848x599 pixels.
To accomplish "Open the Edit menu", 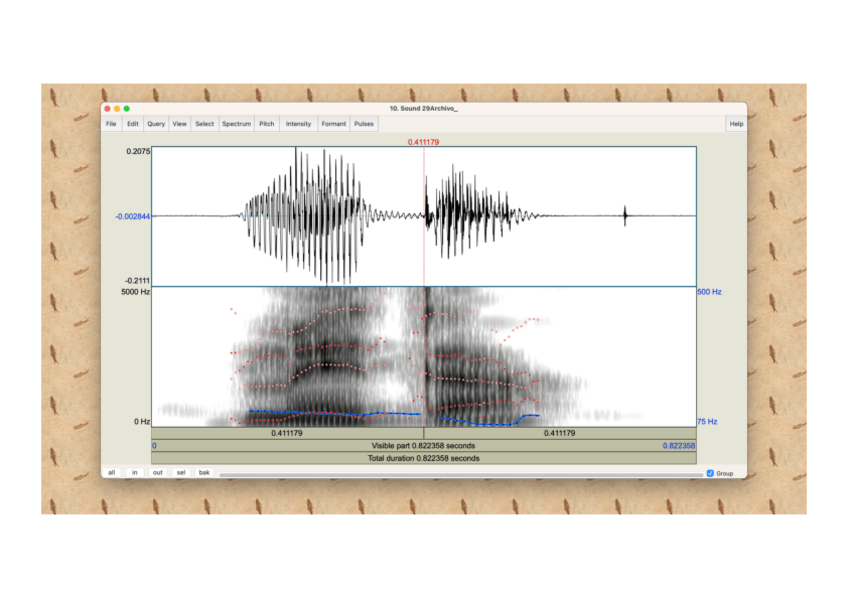I will click(132, 124).
